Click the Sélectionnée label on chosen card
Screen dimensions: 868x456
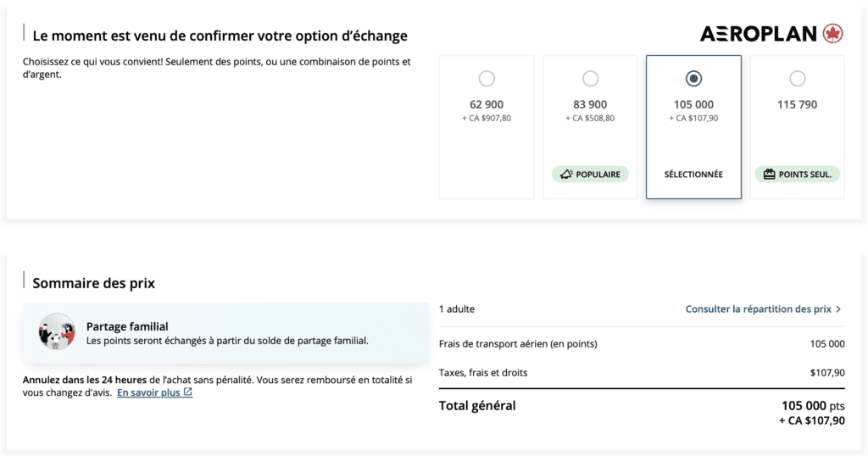[693, 175]
